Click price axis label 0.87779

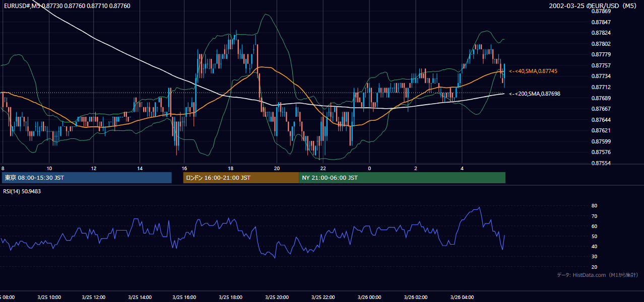601,54
